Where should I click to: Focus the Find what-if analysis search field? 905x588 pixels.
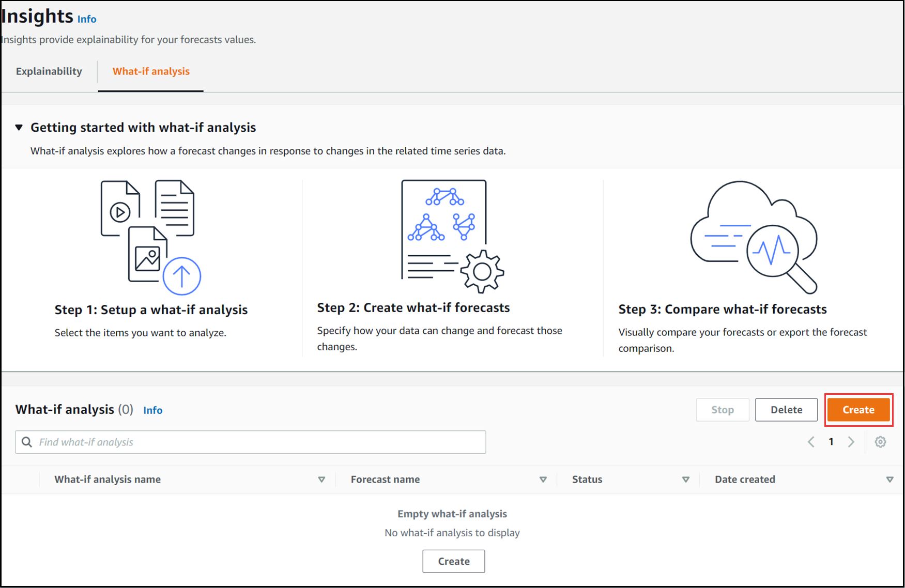[x=250, y=442]
